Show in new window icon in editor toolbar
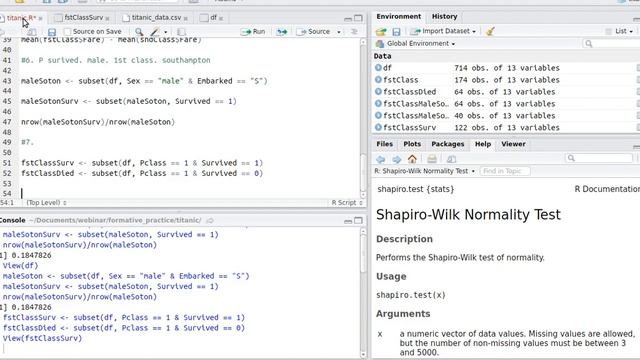The image size is (640, 360). tap(31, 32)
